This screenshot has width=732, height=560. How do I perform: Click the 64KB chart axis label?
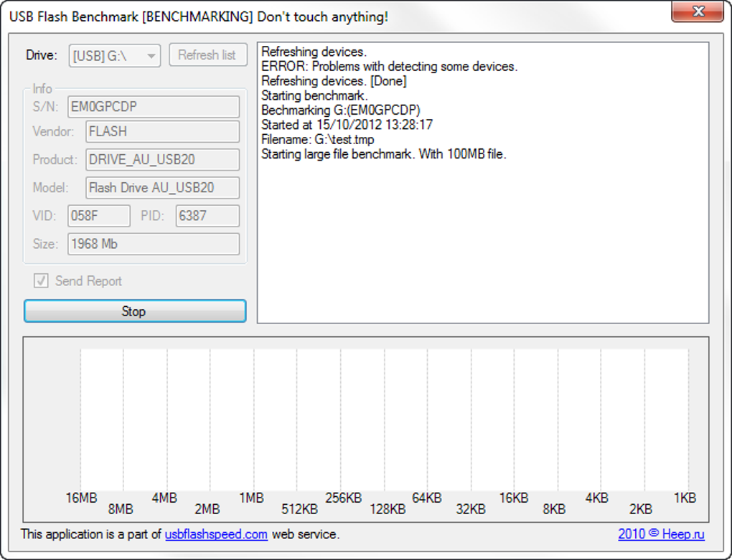coord(426,498)
